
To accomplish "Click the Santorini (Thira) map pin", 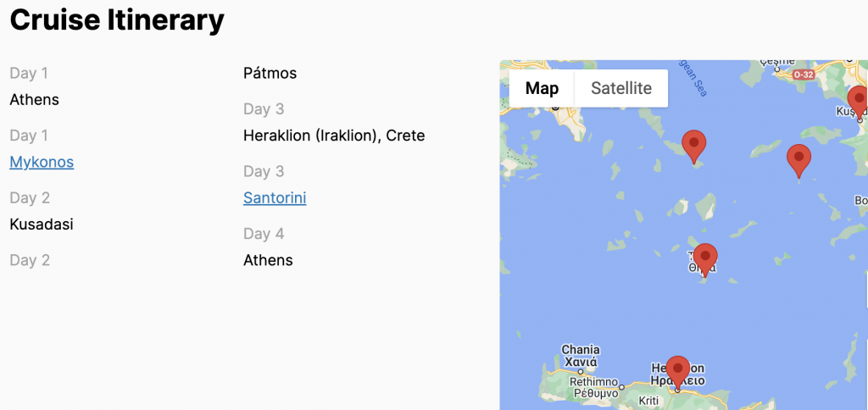I will click(704, 258).
